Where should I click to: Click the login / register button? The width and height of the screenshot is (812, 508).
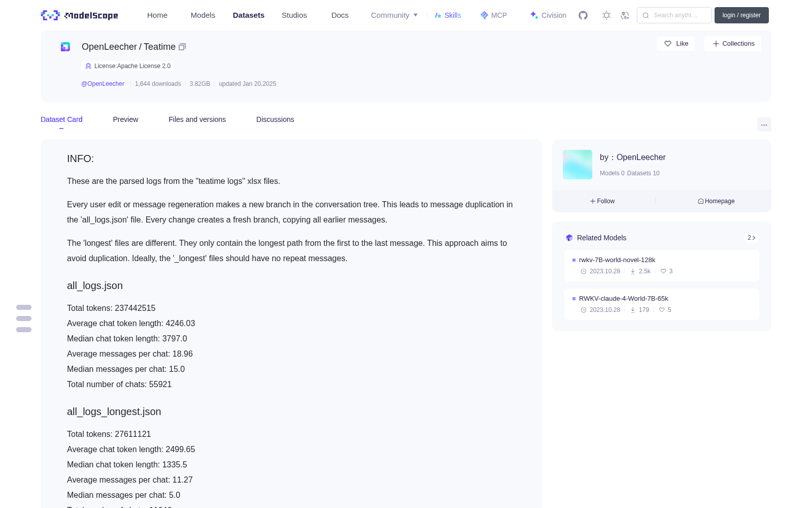[x=741, y=15]
